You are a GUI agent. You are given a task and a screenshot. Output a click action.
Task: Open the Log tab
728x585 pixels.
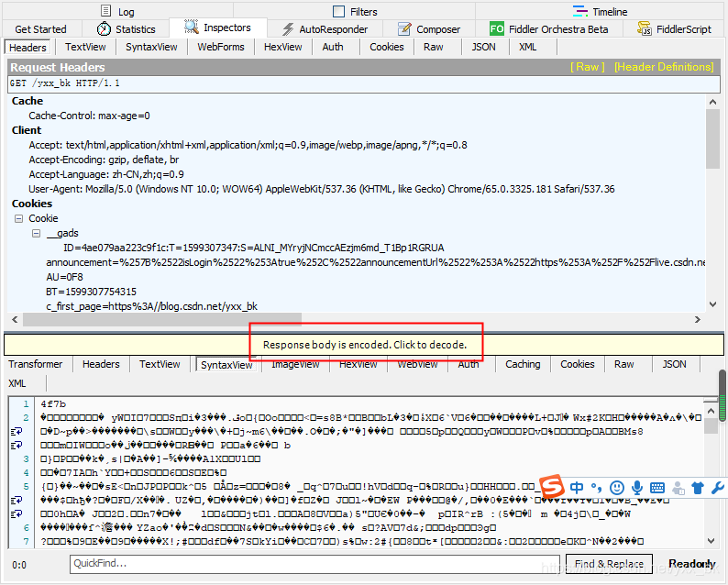[117, 11]
